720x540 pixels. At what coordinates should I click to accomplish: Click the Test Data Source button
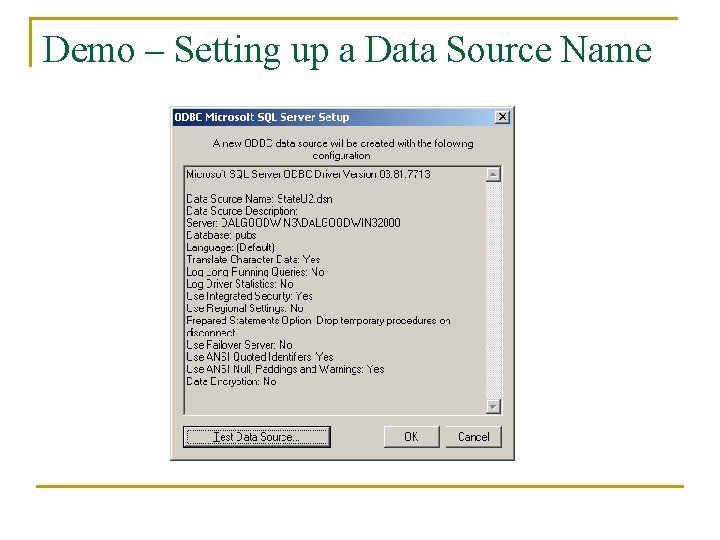(257, 437)
